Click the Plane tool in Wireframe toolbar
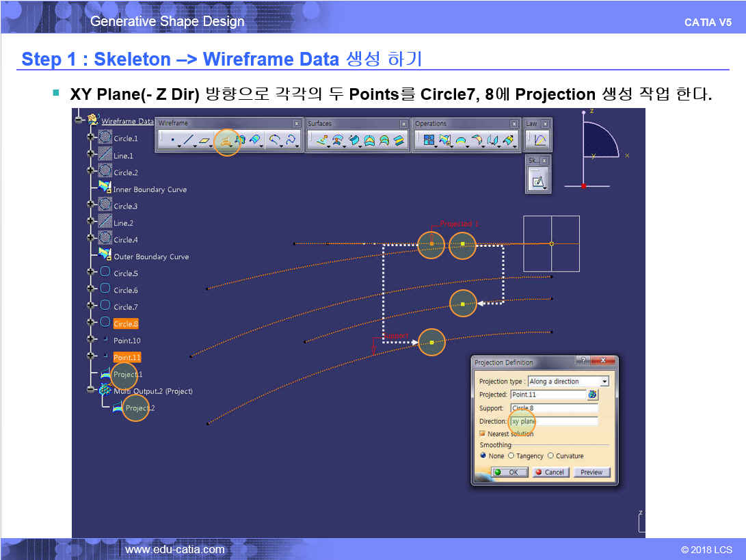Screen dimensions: 746x560 point(204,141)
